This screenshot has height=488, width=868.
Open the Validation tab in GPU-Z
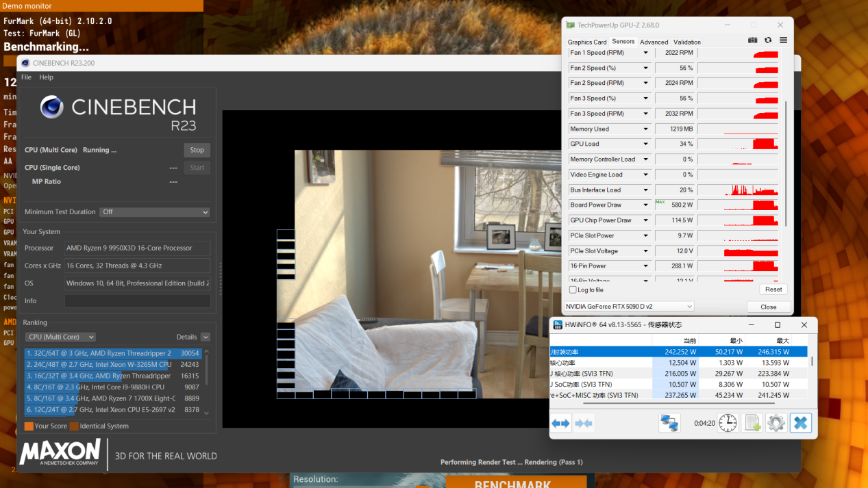coord(687,42)
